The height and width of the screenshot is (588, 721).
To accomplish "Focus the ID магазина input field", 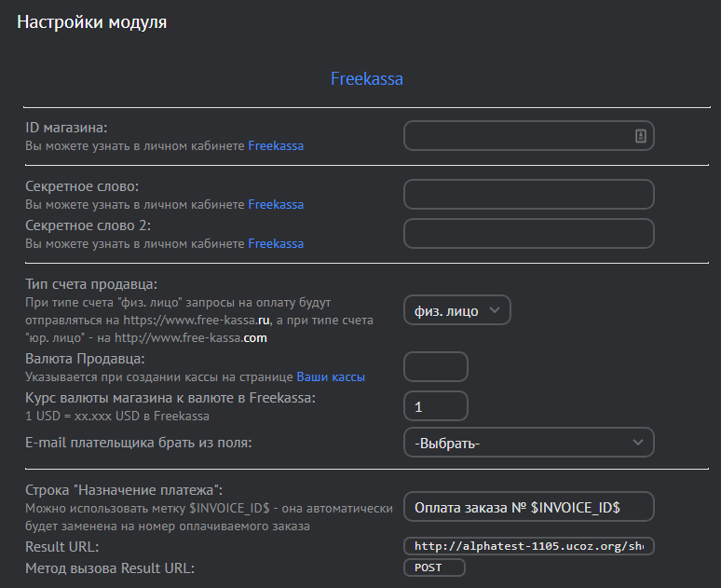I will tap(517, 136).
